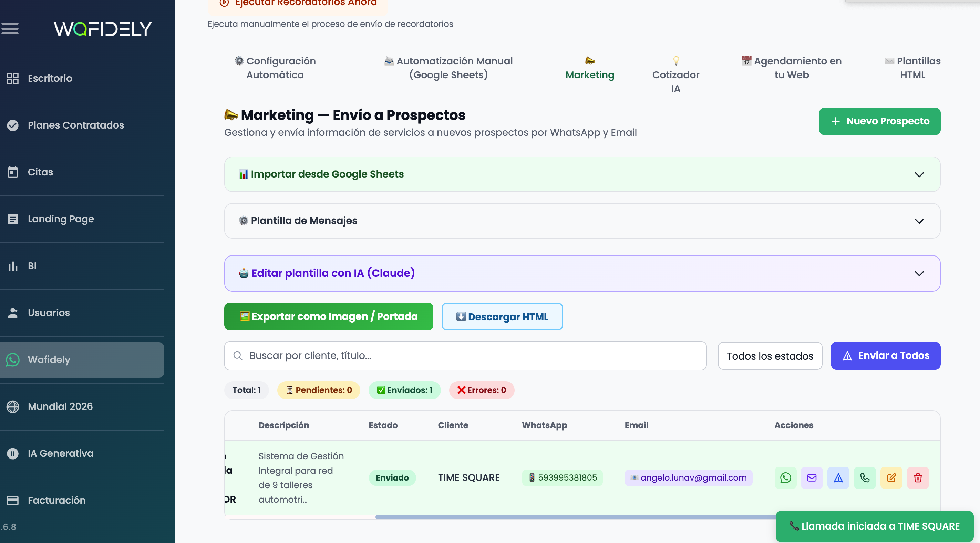Click the angelo.lunav@gmail.com email link
Screen dimensions: 980x543
click(688, 478)
